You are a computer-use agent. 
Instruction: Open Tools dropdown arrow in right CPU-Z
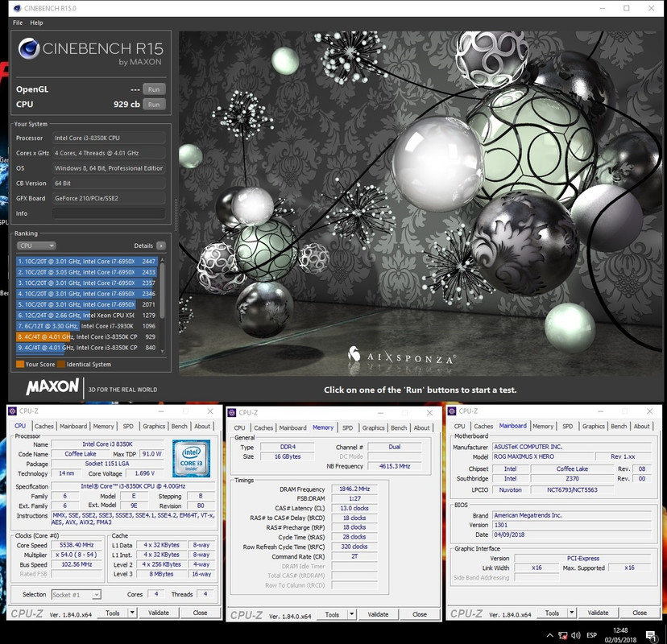572,613
